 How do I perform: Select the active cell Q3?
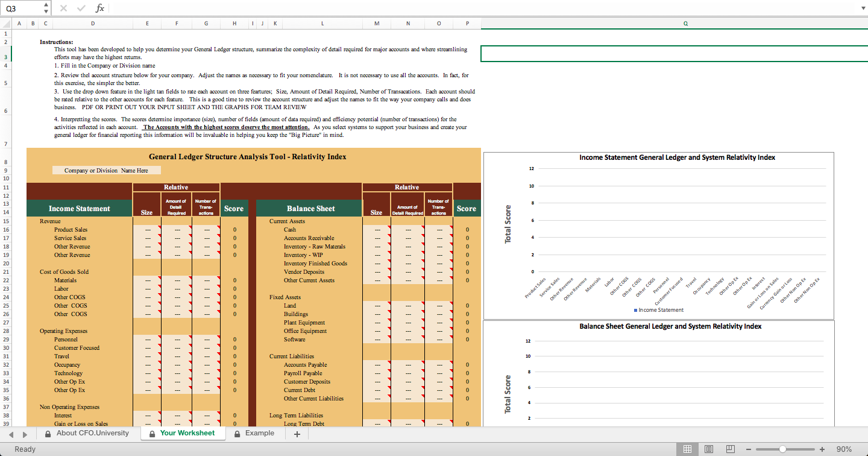click(674, 53)
